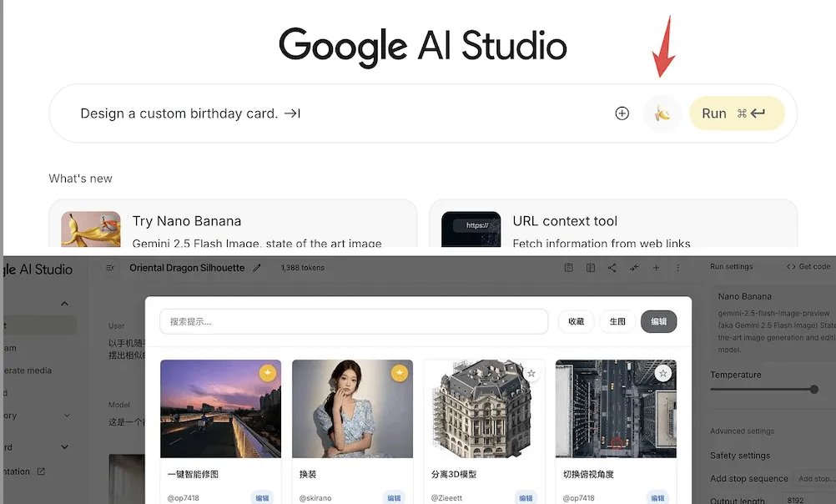Screen dimensions: 836x504
Task: Unfavorite the 一键智能修图 card star
Action: (268, 373)
